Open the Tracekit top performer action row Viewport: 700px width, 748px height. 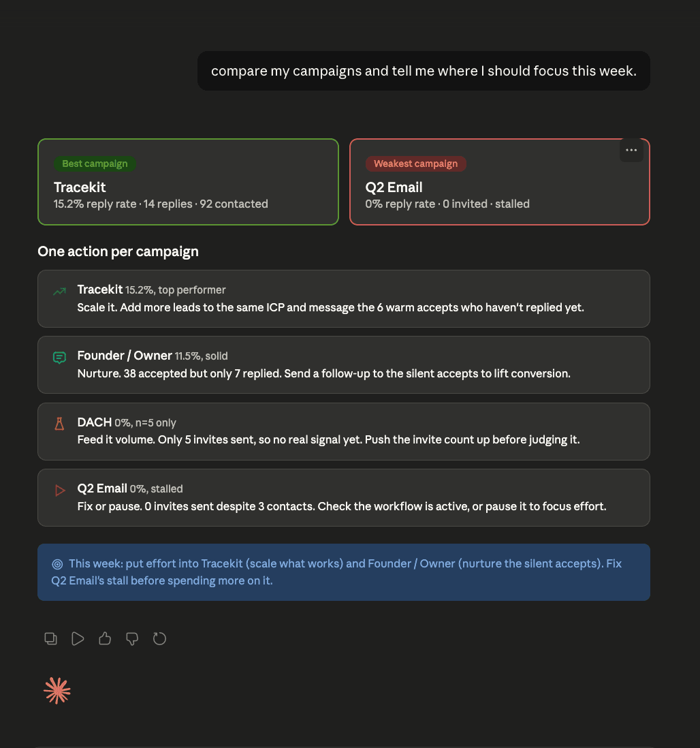click(x=344, y=298)
